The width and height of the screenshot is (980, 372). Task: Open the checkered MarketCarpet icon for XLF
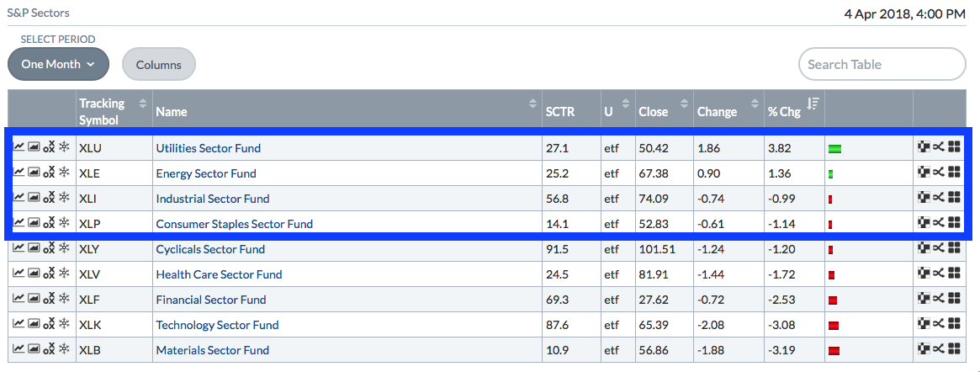(x=924, y=298)
